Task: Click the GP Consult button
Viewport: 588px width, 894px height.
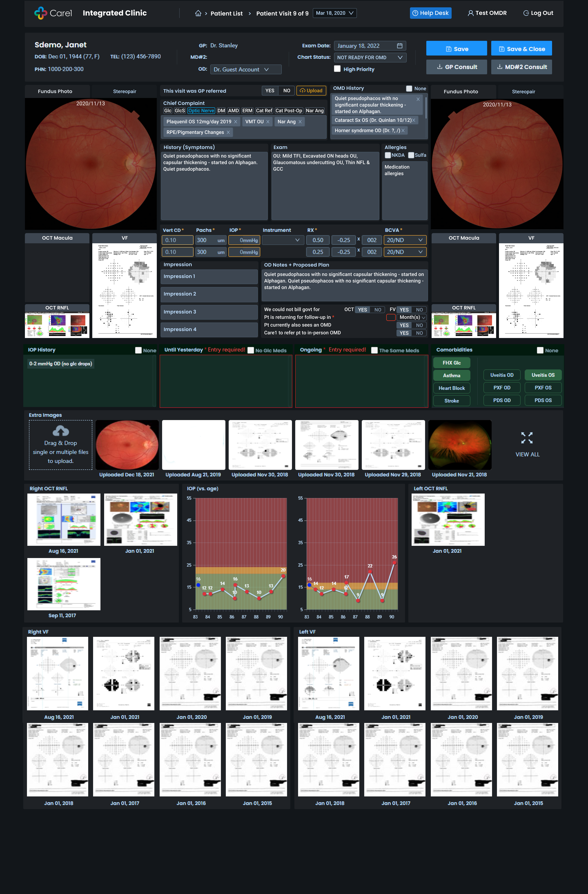Action: 456,67
